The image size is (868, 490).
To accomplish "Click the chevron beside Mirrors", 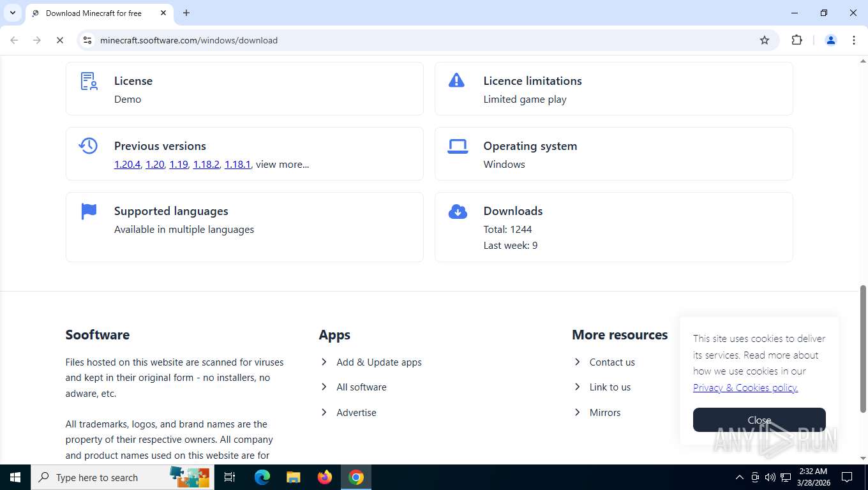I will pos(577,412).
